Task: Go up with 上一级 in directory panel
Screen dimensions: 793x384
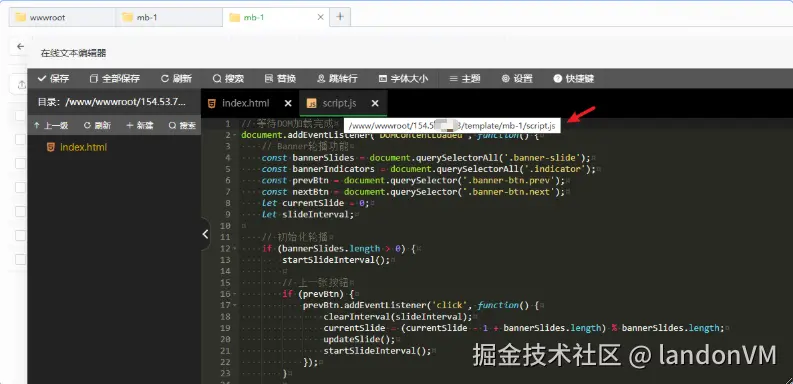Action: (x=51, y=125)
